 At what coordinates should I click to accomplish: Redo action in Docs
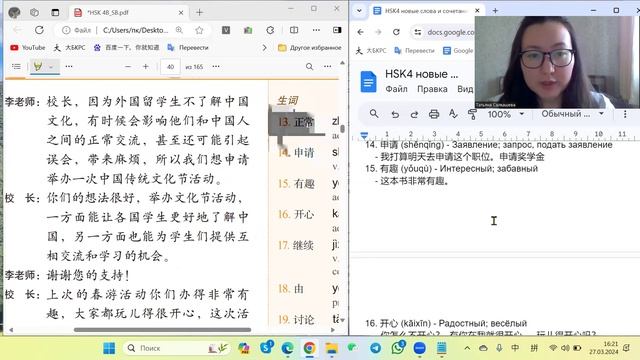pyautogui.click(x=414, y=114)
